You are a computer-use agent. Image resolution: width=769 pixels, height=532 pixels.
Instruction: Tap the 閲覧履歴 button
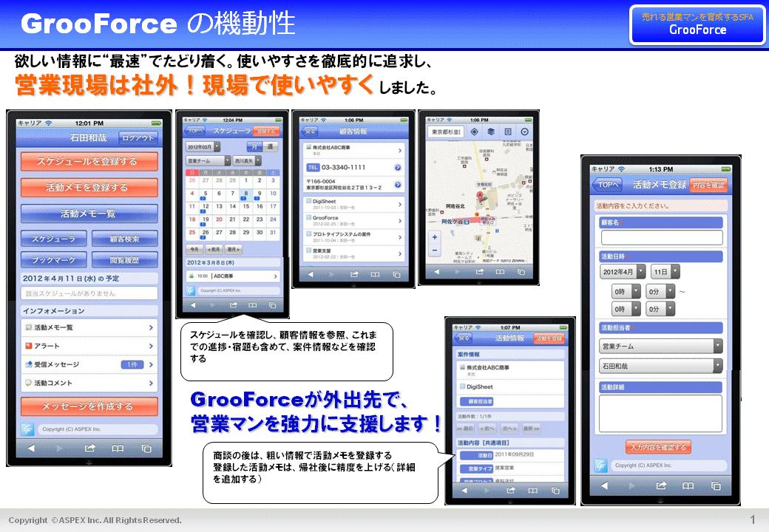pyautogui.click(x=124, y=260)
